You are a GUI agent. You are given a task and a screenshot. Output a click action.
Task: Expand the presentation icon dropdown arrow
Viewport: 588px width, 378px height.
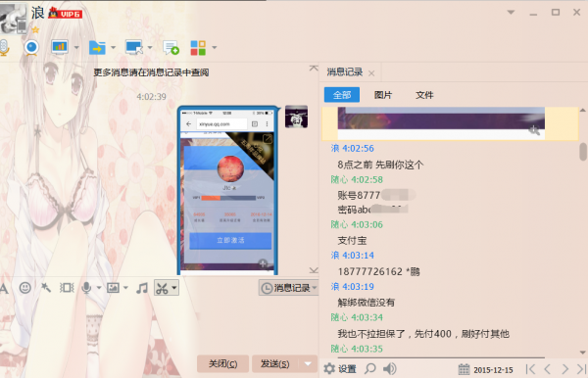click(76, 48)
